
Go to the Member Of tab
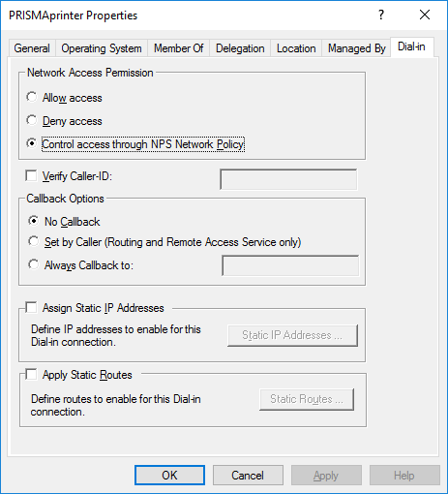(x=179, y=48)
